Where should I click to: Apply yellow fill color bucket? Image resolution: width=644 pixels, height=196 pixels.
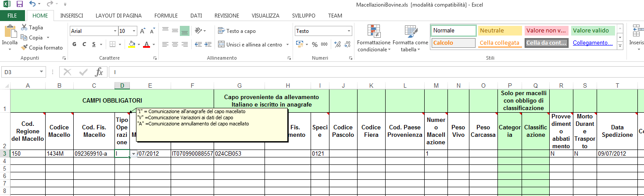coord(131,44)
